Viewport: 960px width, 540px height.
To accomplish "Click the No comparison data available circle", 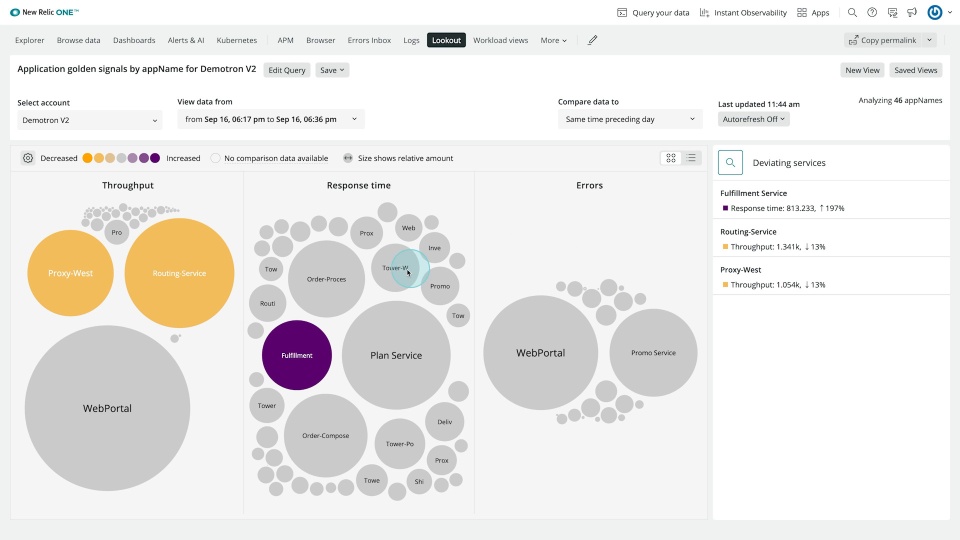I will tap(215, 158).
